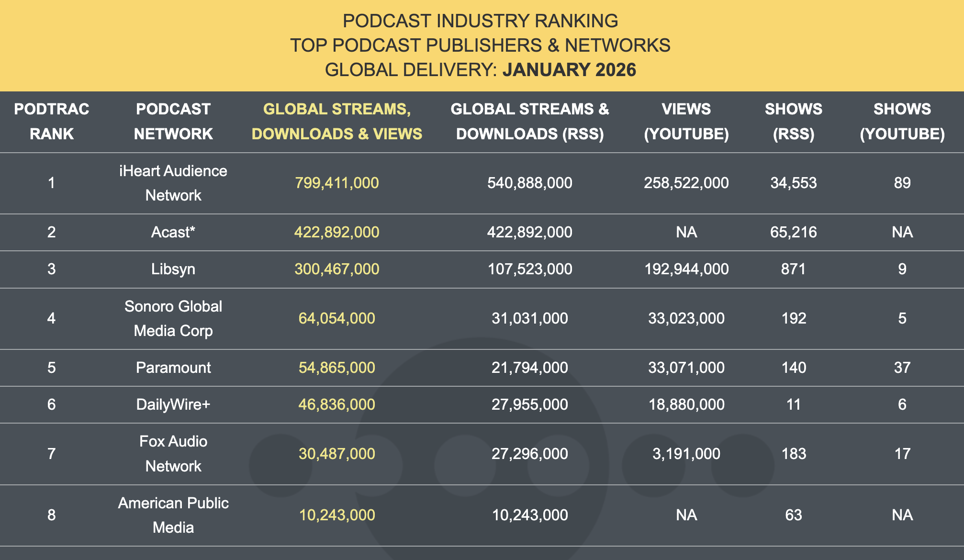This screenshot has height=560, width=964.
Task: Click the SHOWS (YOUTUBE) column header
Action: (902, 121)
